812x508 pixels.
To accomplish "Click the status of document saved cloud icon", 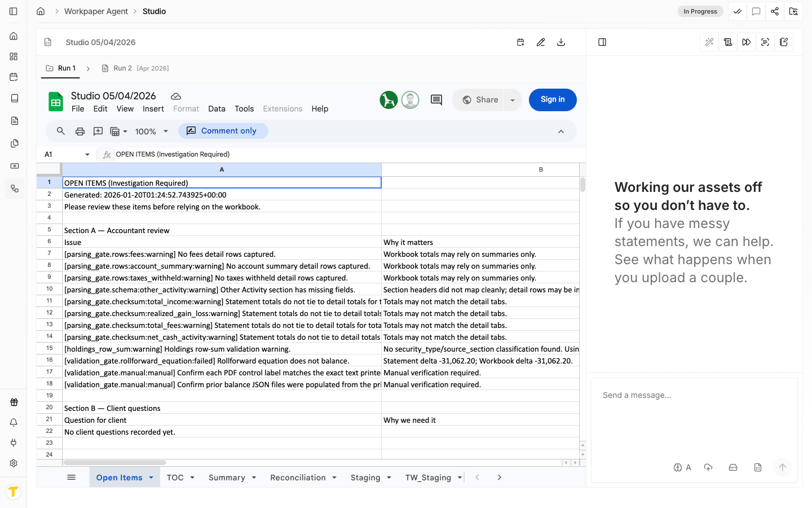I will 176,97.
